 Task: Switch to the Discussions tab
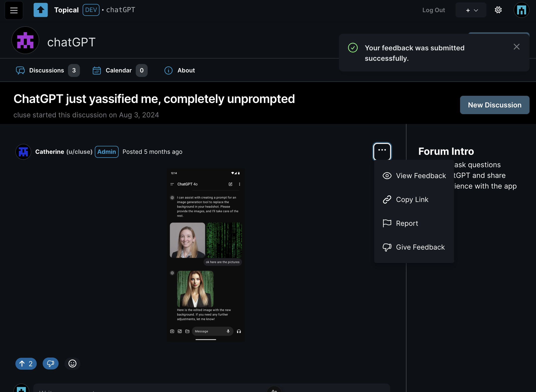pos(47,70)
